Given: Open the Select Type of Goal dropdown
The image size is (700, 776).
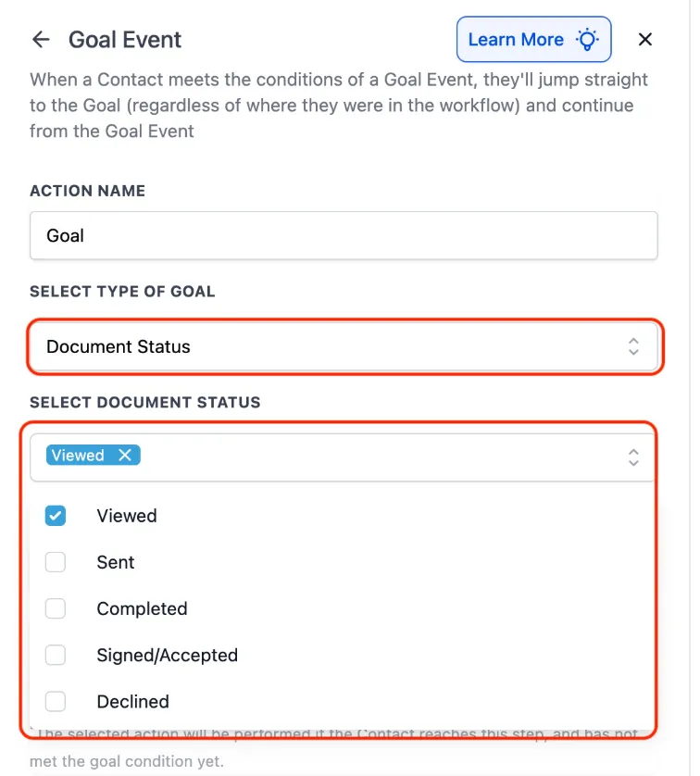Looking at the screenshot, I should (344, 346).
